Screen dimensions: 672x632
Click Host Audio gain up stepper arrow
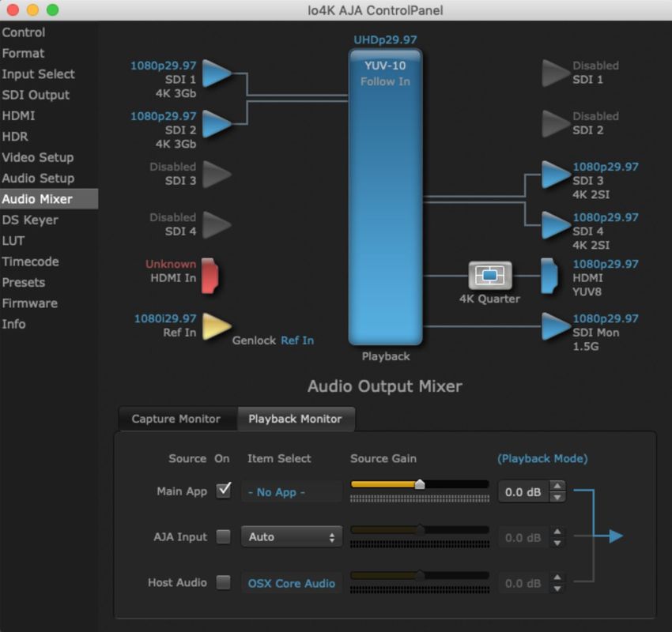(x=557, y=577)
